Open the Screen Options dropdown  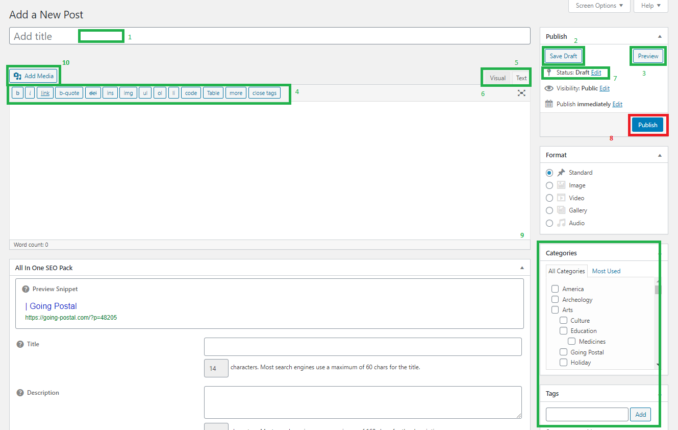point(599,6)
